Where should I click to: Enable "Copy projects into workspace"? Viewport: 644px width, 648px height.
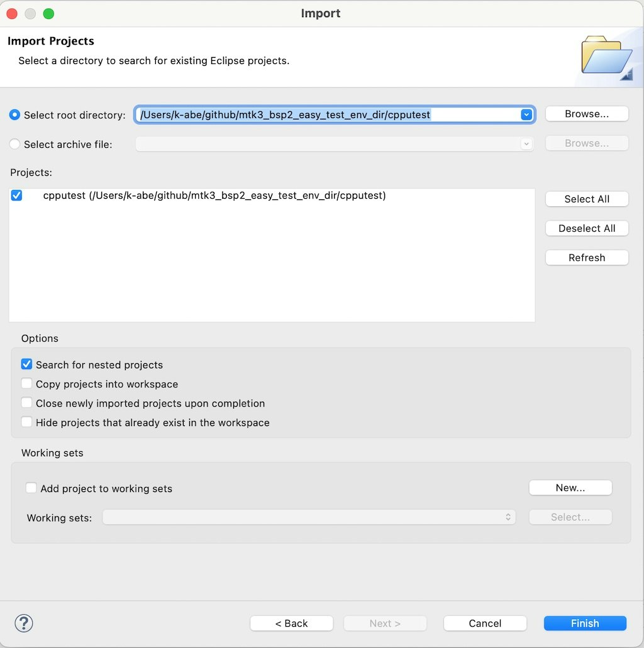pos(26,383)
